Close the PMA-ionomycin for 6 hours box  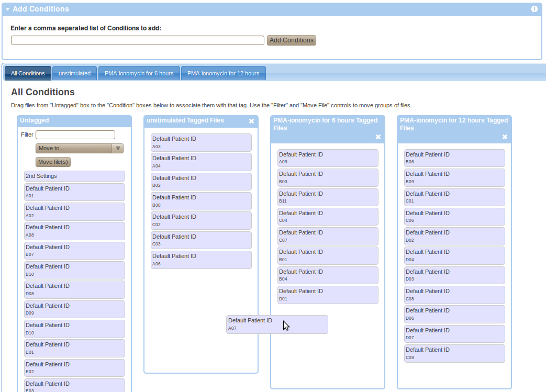(378, 137)
